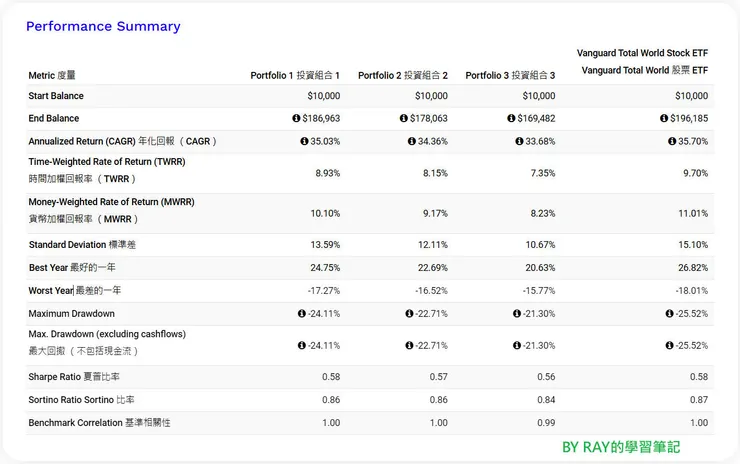This screenshot has width=740, height=464.
Task: Click info icon beside Portfolio 3 End Balance $169,482
Action: pos(511,118)
